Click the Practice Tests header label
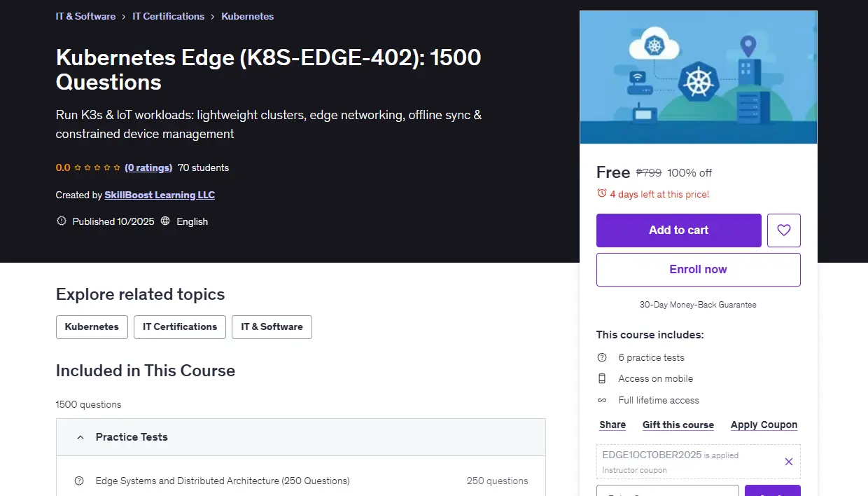This screenshot has width=868, height=496. [x=132, y=437]
